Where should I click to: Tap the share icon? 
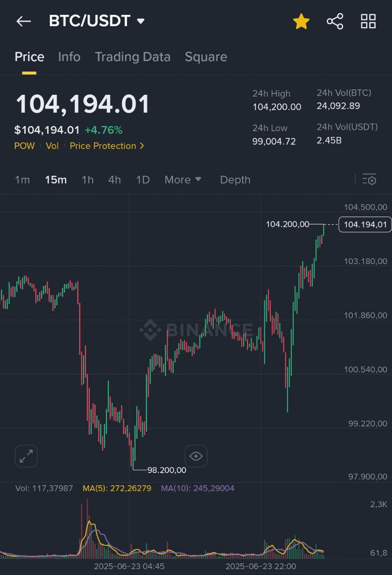(x=335, y=21)
